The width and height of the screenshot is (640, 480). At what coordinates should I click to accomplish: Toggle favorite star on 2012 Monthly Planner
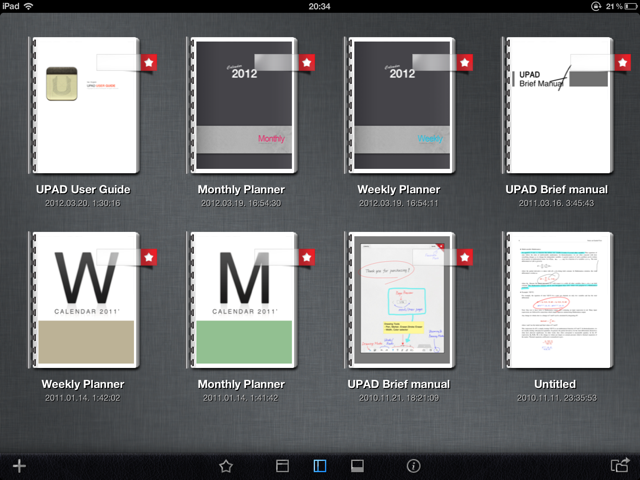point(307,62)
